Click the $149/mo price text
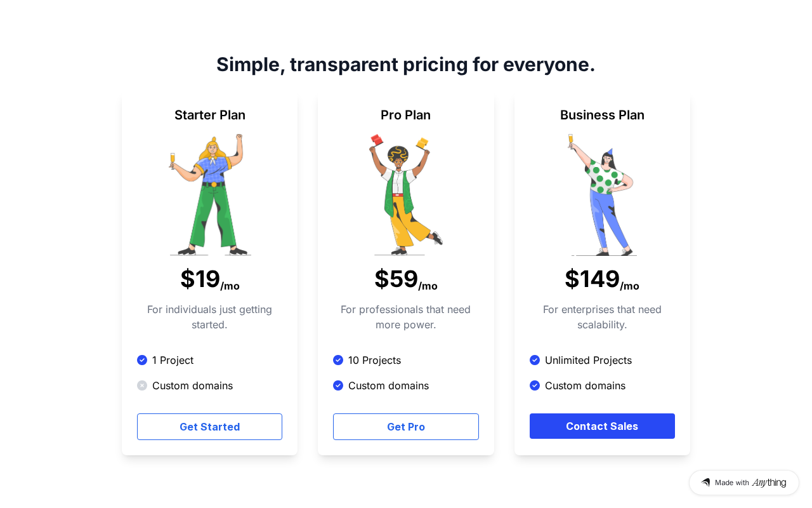Screen dimensions: 812x508 point(602,279)
